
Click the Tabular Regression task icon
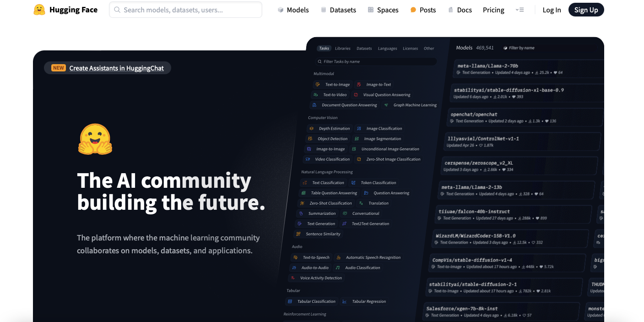[x=345, y=301]
